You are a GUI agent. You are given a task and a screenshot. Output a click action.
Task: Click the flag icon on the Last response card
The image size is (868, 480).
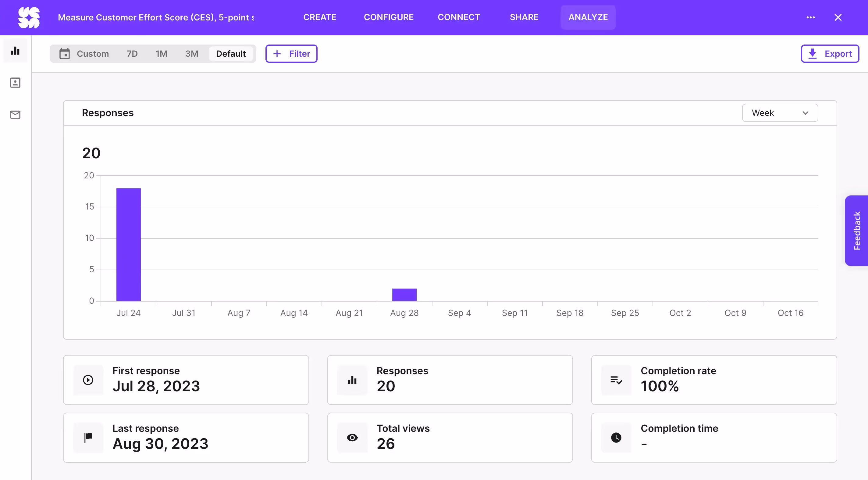(x=88, y=438)
